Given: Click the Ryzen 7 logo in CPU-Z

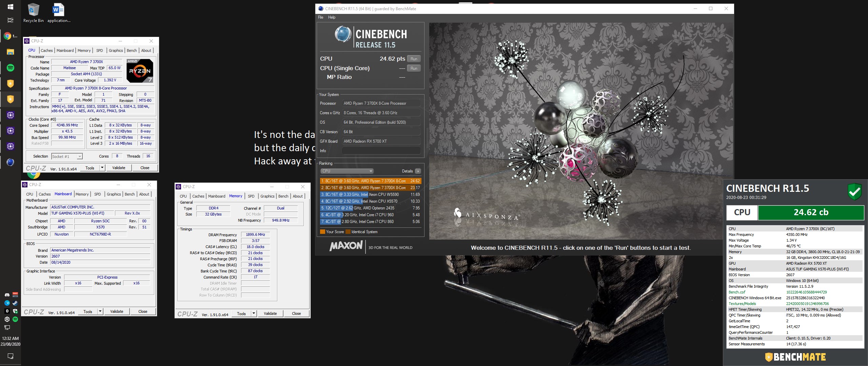Looking at the screenshot, I should pos(140,71).
